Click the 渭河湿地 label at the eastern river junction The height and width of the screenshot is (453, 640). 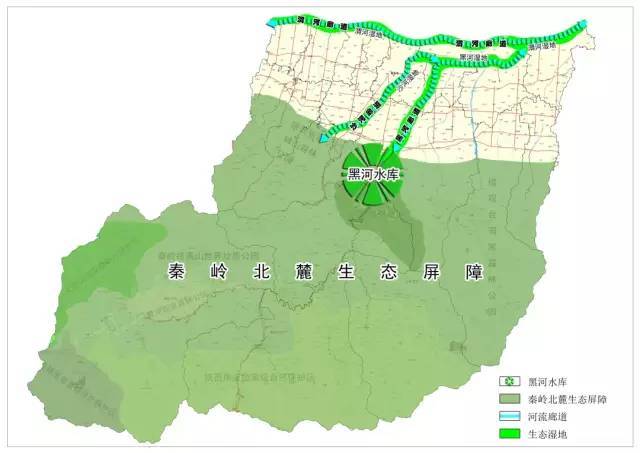point(542,47)
